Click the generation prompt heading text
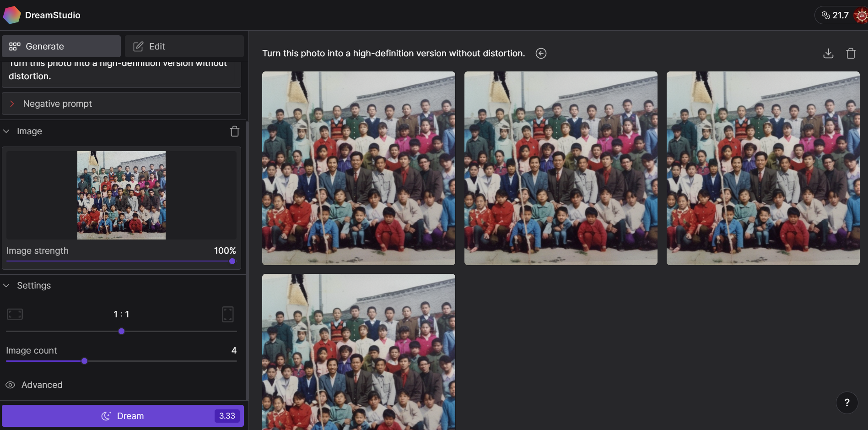Screen dimensions: 868x430 (394, 54)
